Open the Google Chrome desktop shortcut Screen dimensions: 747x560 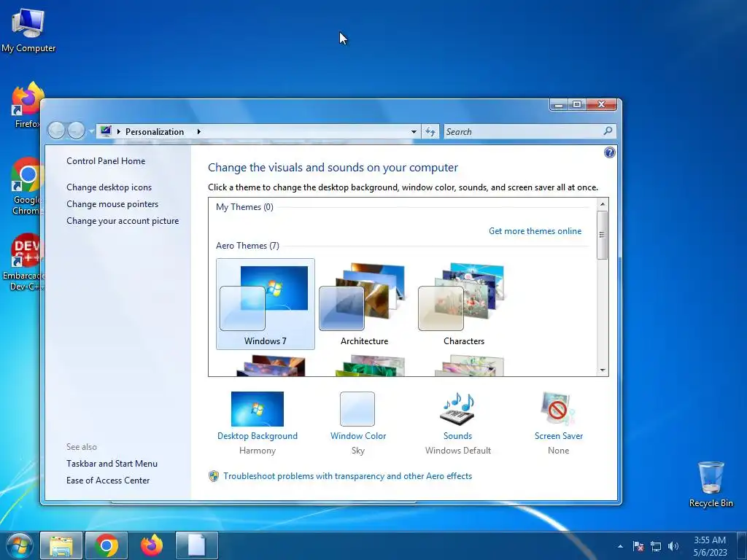(x=27, y=186)
